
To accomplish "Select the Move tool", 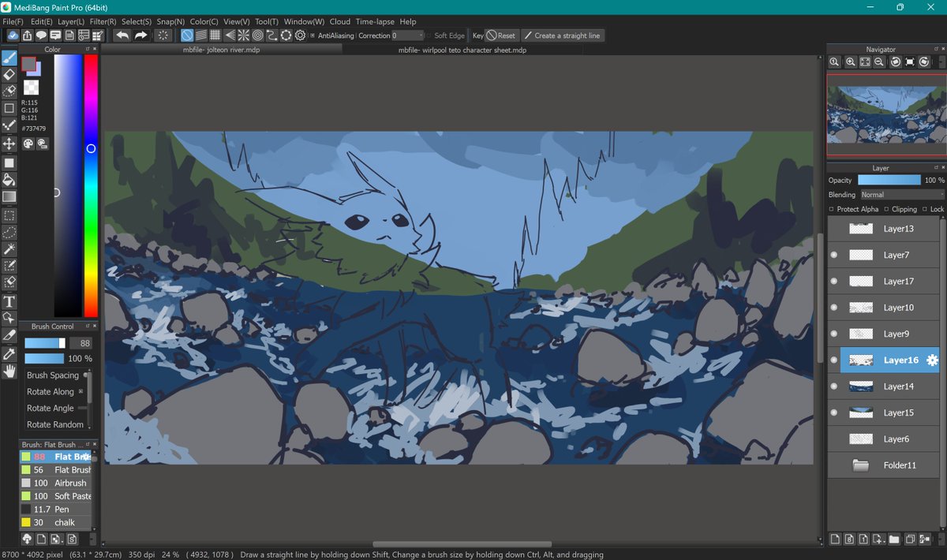I will tap(9, 144).
